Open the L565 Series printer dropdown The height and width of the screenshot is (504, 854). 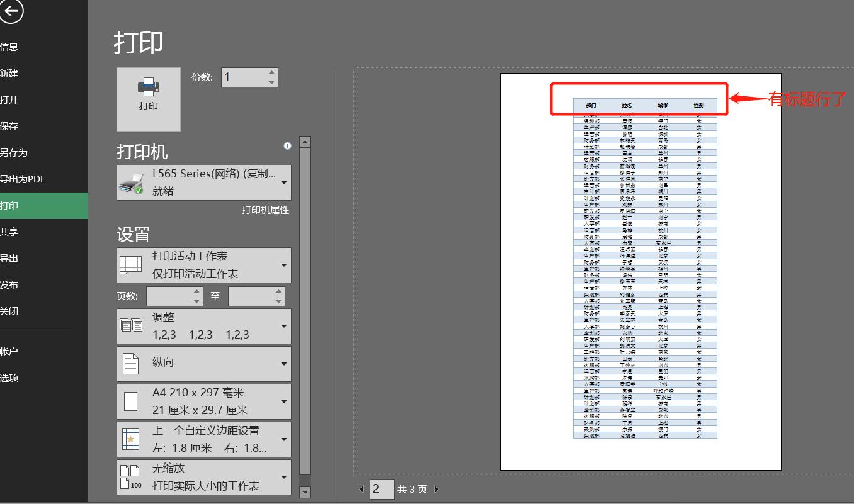[283, 182]
